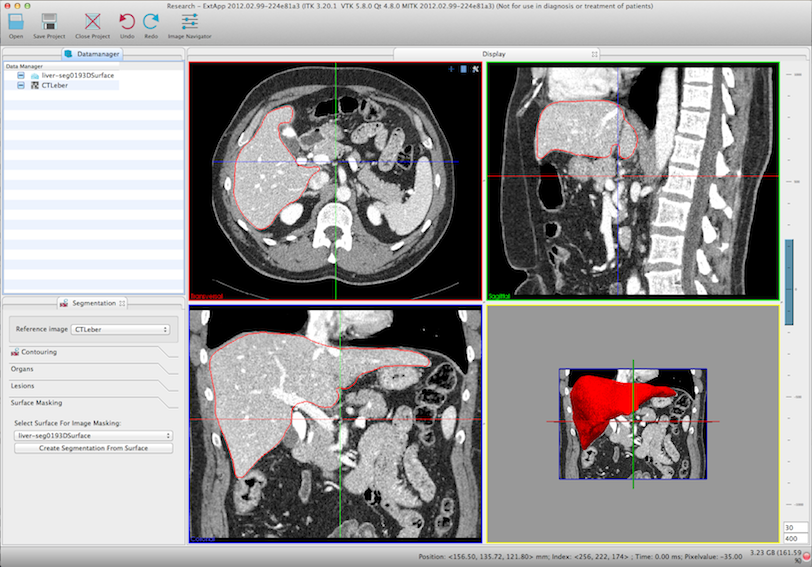Click the Undo arrow icon
Image resolution: width=812 pixels, height=567 pixels.
click(x=127, y=22)
